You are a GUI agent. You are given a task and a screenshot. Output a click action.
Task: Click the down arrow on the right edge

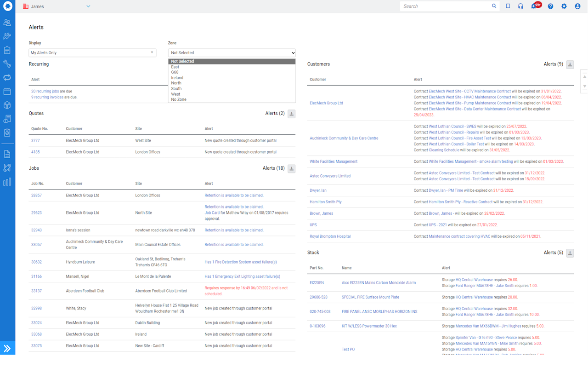(x=585, y=86)
